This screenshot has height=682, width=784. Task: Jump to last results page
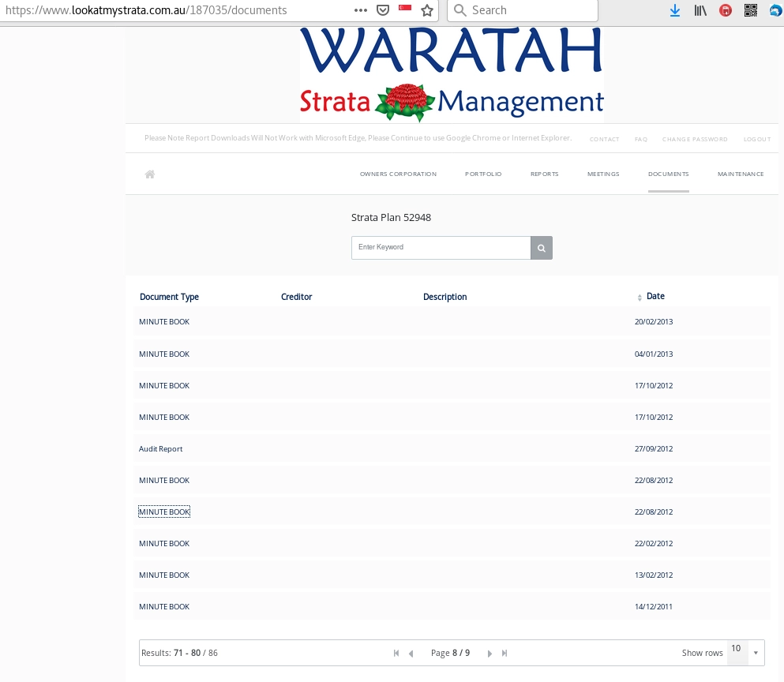click(505, 653)
